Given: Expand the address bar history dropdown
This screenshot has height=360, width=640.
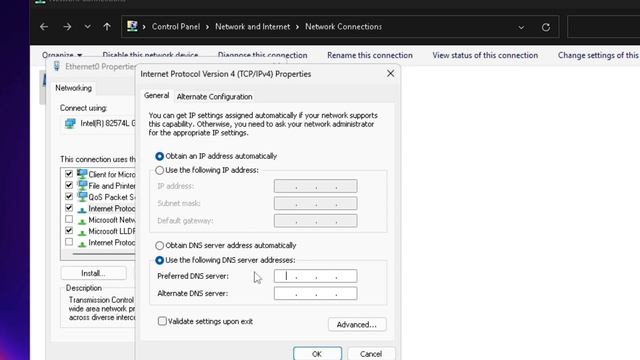Looking at the screenshot, I should pos(521,27).
